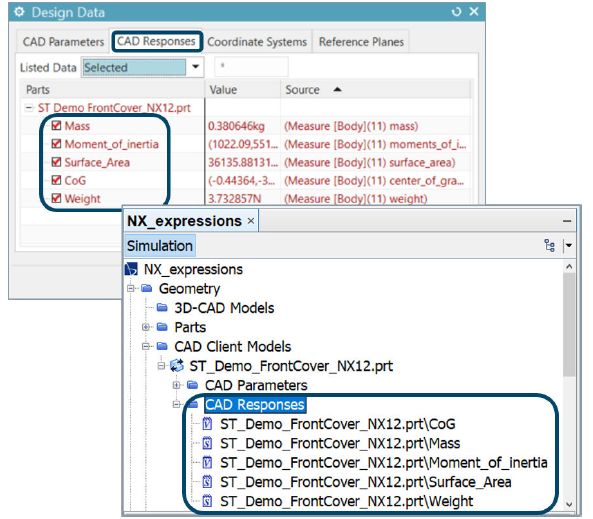Click the 3D-CAD Models folder icon

(x=162, y=308)
